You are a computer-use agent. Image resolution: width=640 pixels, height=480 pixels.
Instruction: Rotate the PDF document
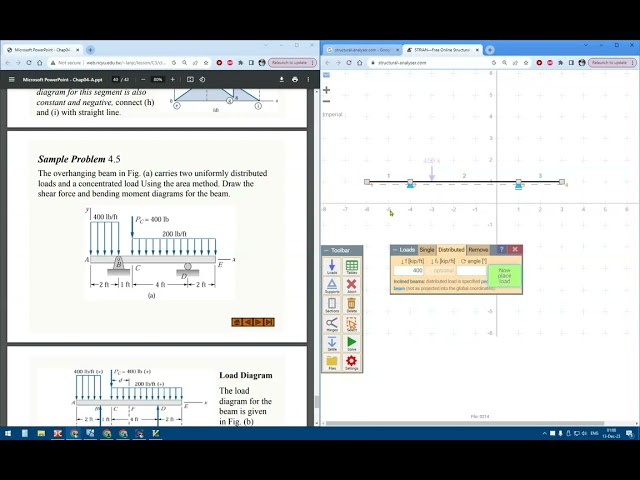coord(202,80)
